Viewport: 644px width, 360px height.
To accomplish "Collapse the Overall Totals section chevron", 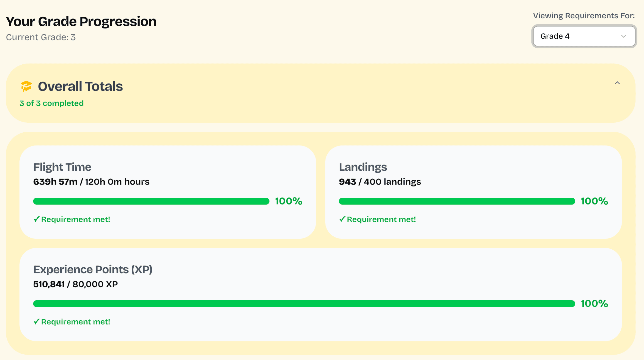I will [617, 83].
